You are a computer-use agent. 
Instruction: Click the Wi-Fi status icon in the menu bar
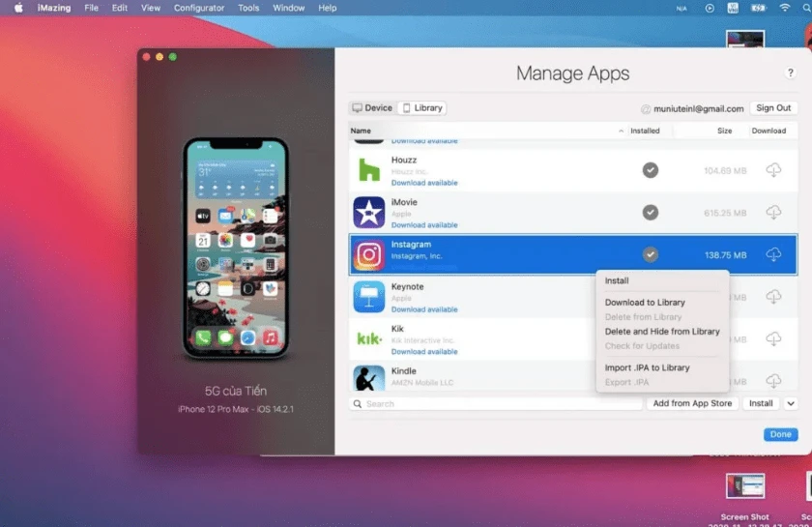[x=785, y=8]
